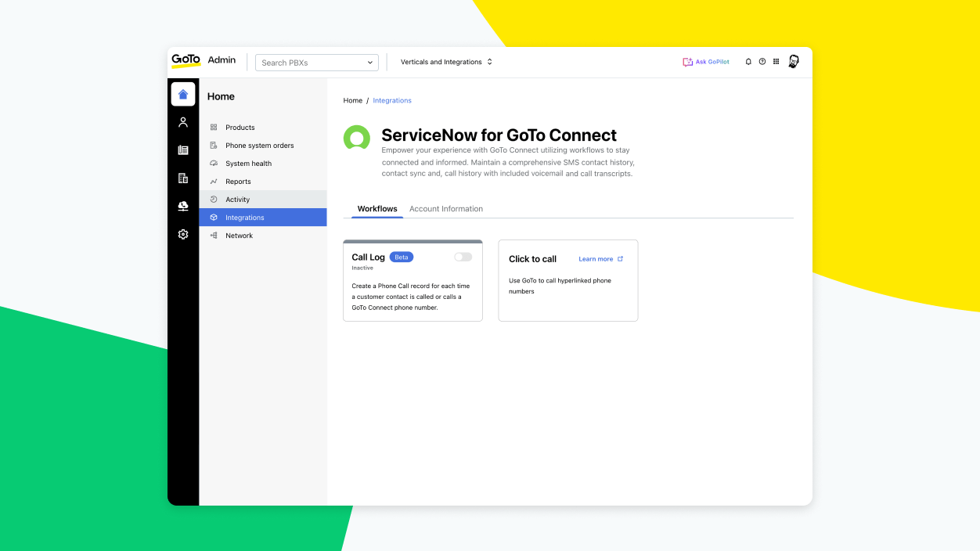This screenshot has width=980, height=551.
Task: Expand the Search PBXs chevron arrow
Action: point(369,62)
